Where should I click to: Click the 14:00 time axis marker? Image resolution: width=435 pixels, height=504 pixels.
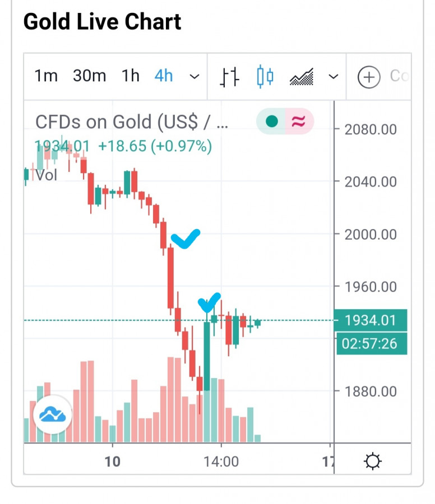click(x=221, y=462)
